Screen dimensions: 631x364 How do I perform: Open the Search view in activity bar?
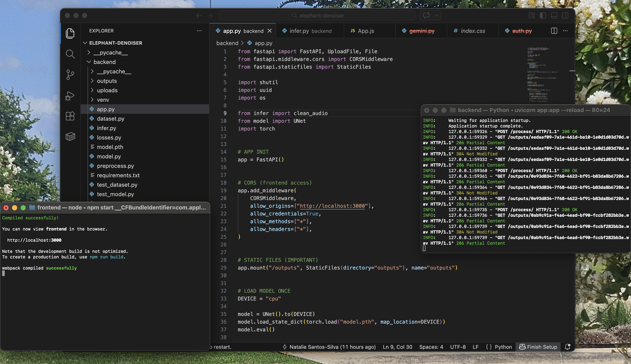point(70,54)
